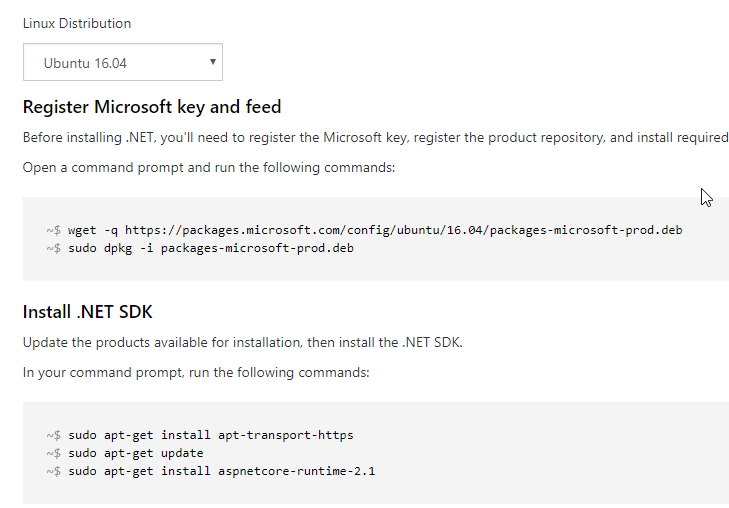Click the sudo apt-get update command

coord(135,453)
